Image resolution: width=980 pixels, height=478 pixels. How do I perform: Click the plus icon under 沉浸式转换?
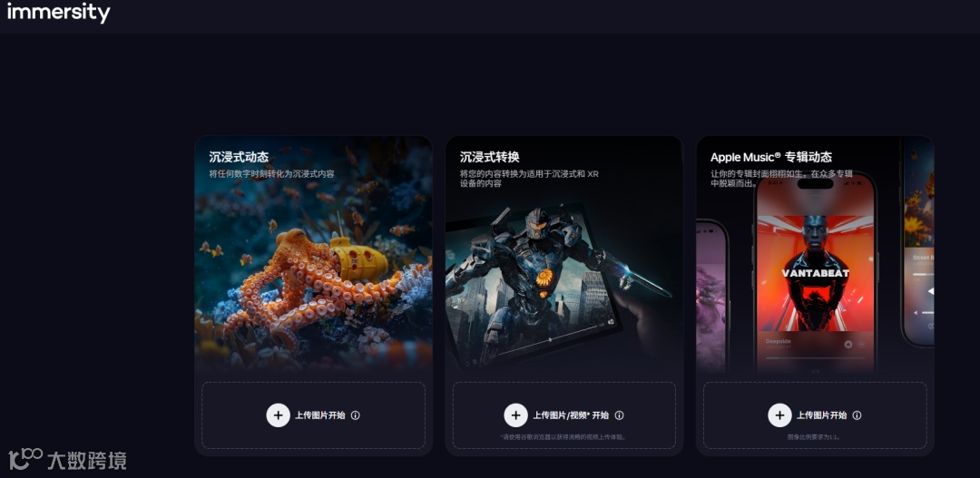tap(515, 415)
